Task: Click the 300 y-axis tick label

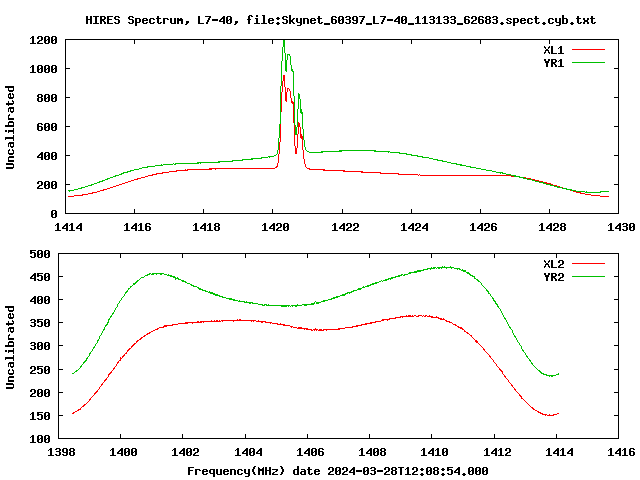Action: pos(40,346)
